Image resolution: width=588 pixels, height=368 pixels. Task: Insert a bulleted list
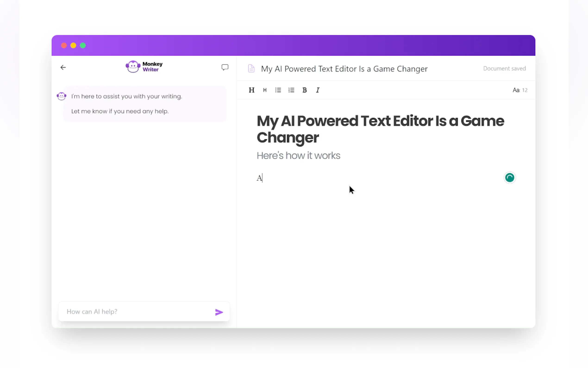[x=278, y=90]
